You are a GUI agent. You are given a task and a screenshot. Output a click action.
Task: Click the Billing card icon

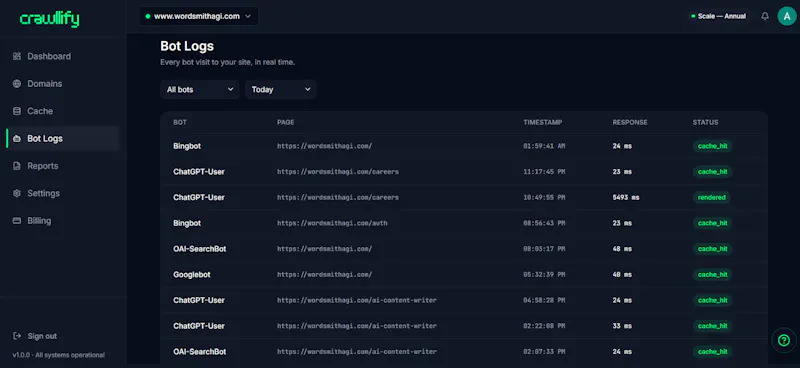pos(17,221)
